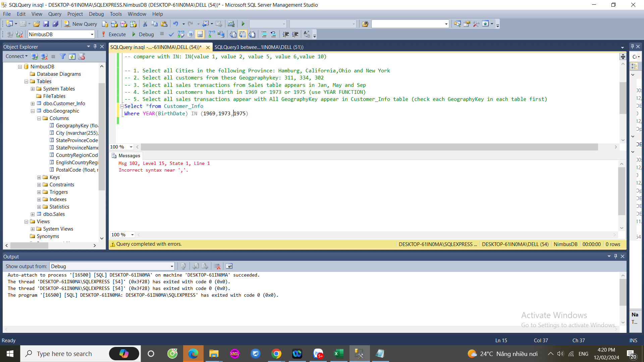Execute the query
The height and width of the screenshot is (362, 644).
pyautogui.click(x=114, y=34)
